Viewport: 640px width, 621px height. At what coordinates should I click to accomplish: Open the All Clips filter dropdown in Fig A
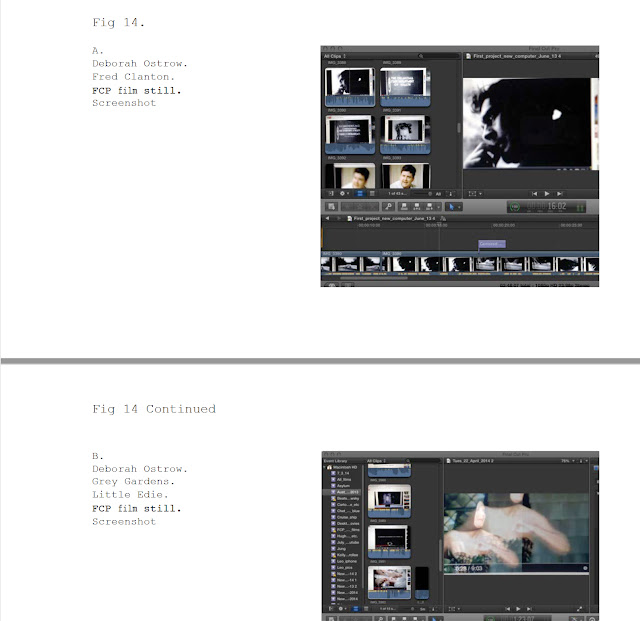pyautogui.click(x=335, y=56)
